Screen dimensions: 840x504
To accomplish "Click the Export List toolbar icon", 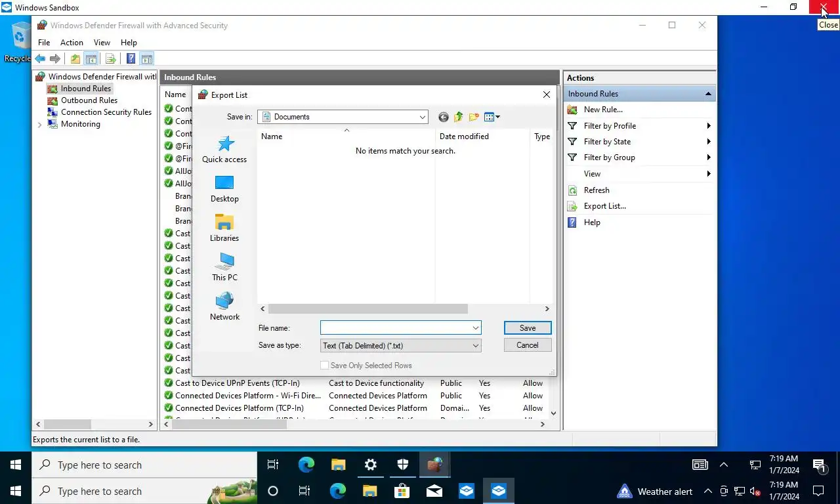I will pos(111,59).
